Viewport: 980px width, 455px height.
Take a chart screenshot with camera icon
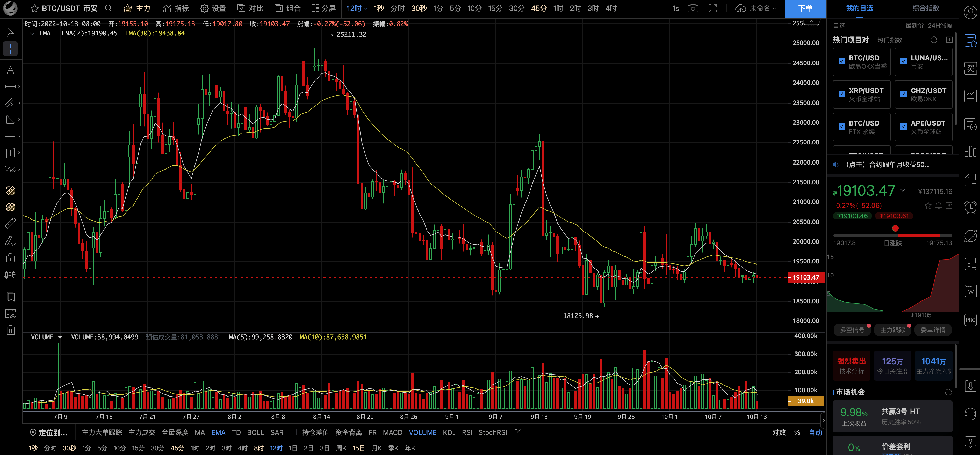pyautogui.click(x=693, y=8)
